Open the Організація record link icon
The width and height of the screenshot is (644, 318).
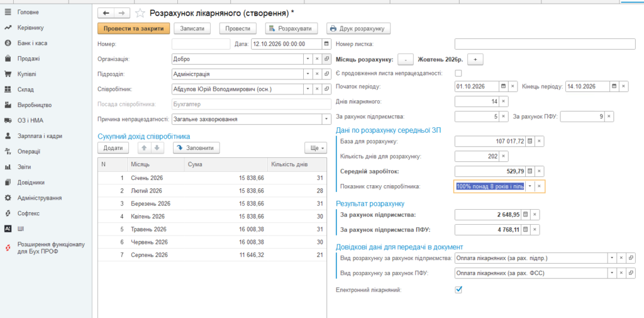click(327, 59)
